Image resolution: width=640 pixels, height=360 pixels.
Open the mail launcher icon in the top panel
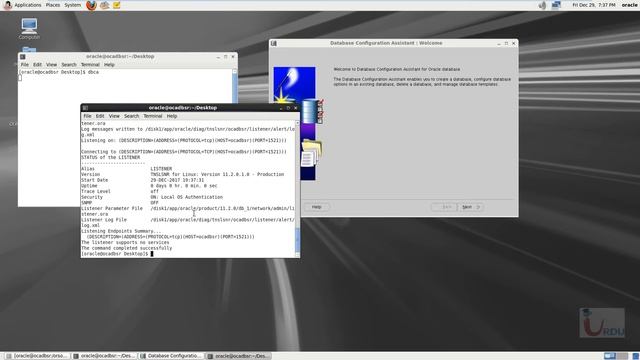(x=104, y=5)
